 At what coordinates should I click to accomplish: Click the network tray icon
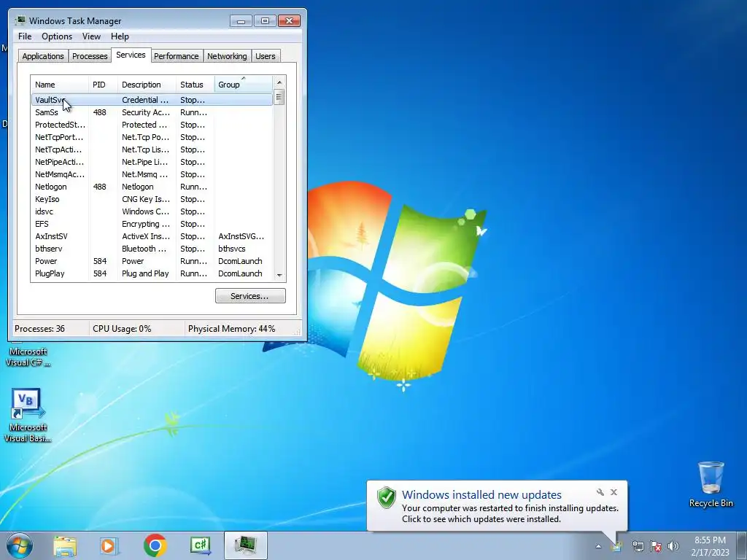point(638,546)
